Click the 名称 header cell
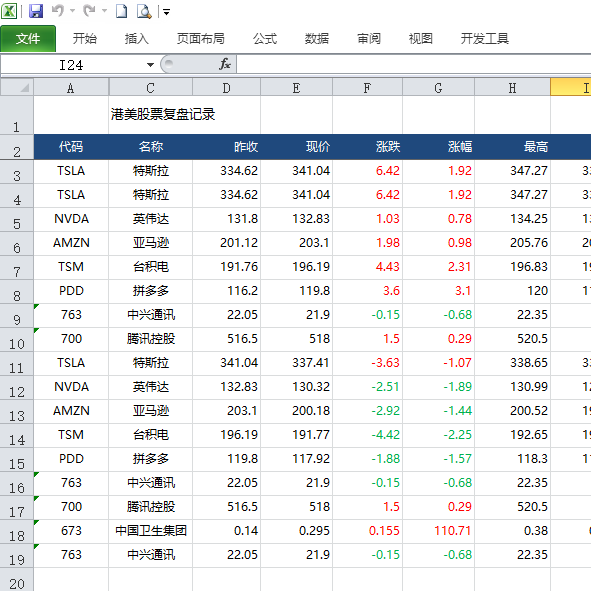591x591 pixels. [150, 147]
